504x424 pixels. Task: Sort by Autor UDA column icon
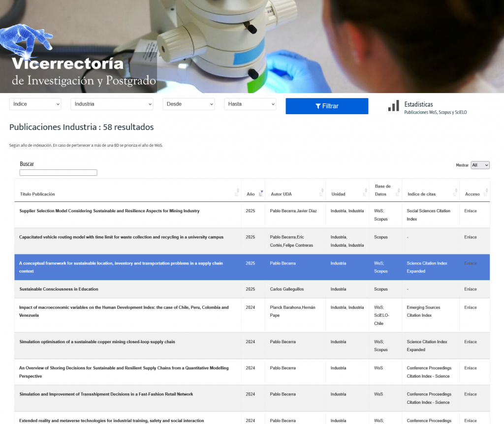tap(321, 193)
